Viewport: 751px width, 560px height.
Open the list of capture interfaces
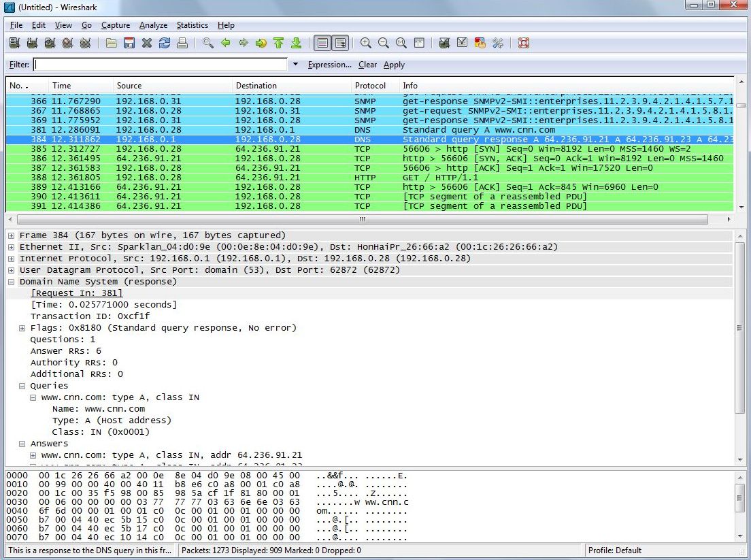[x=14, y=43]
